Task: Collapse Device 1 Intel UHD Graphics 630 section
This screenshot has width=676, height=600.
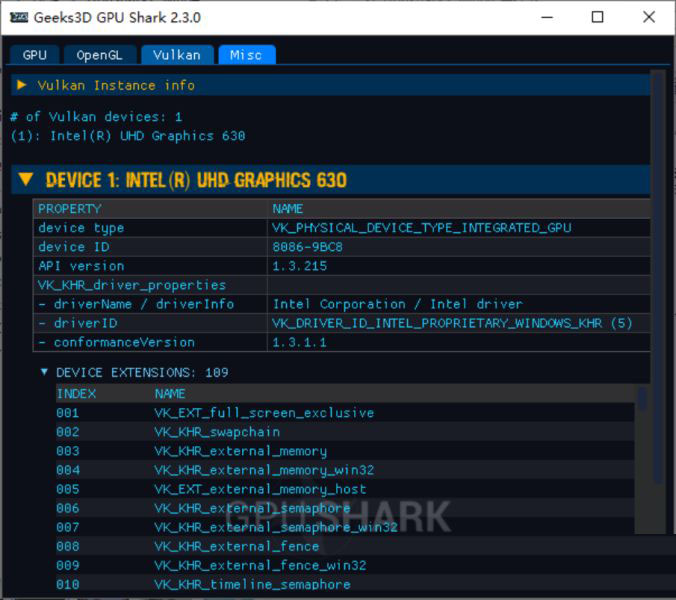Action: (x=331, y=179)
